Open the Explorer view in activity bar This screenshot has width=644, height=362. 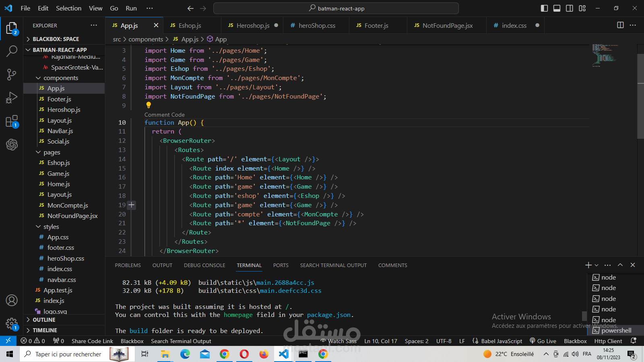click(12, 29)
